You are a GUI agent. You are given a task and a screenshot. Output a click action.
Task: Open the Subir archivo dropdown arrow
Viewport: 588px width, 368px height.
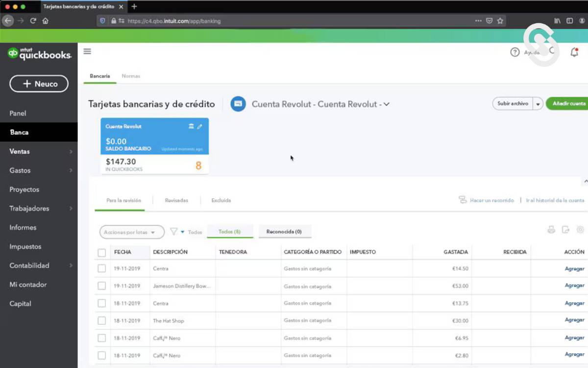coord(538,104)
